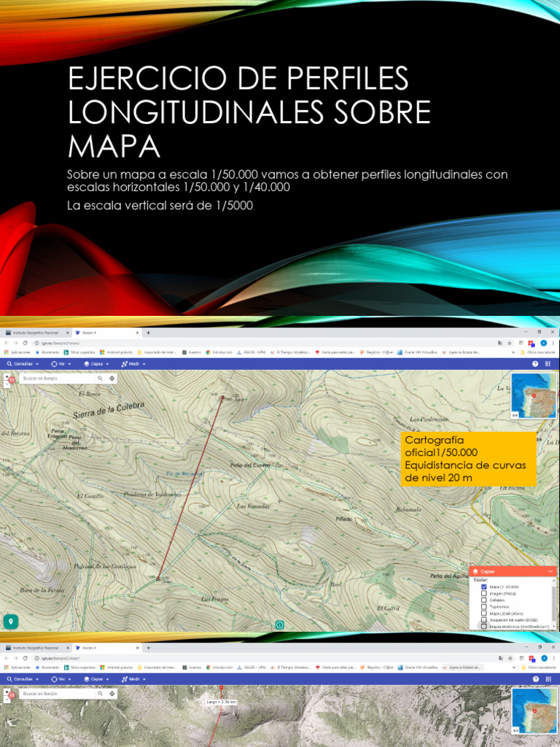The height and width of the screenshot is (747, 560).
Task: Select Iberpix 4 tab in topographic map browser
Action: (107, 333)
